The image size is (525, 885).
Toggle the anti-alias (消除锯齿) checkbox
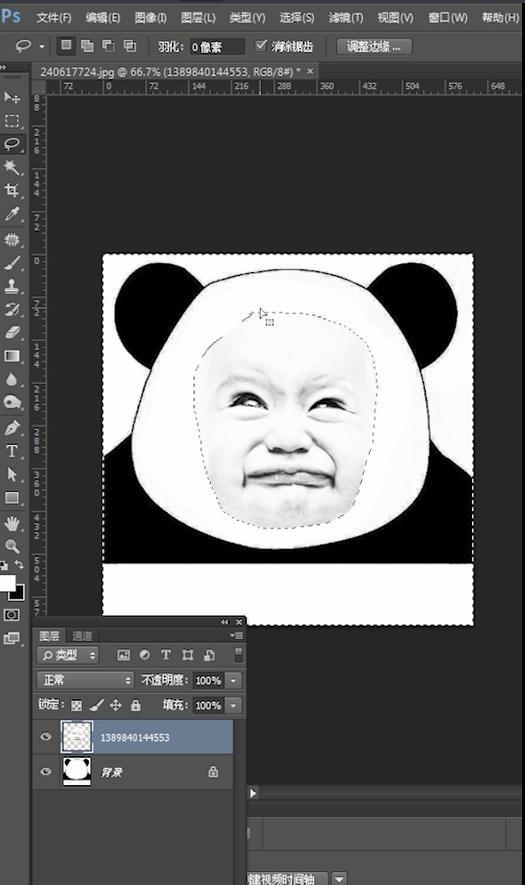(260, 46)
